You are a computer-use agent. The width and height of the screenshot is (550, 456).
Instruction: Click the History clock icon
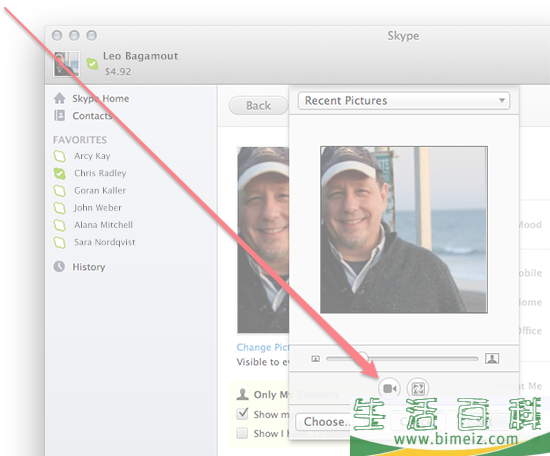click(x=59, y=267)
